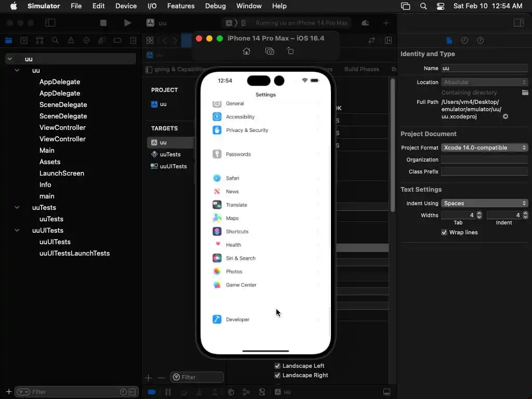The image size is (532, 399).
Task: Adjust Tab width stepper
Action: pyautogui.click(x=479, y=215)
